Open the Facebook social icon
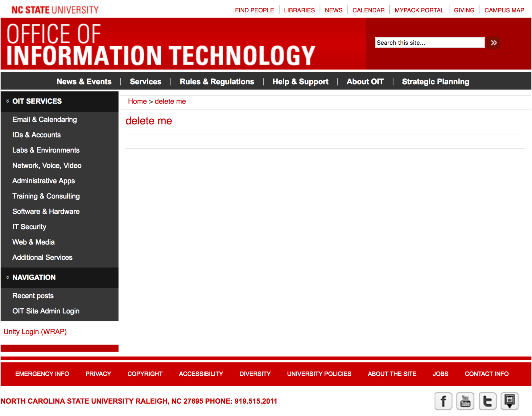The height and width of the screenshot is (416, 532). [x=443, y=401]
